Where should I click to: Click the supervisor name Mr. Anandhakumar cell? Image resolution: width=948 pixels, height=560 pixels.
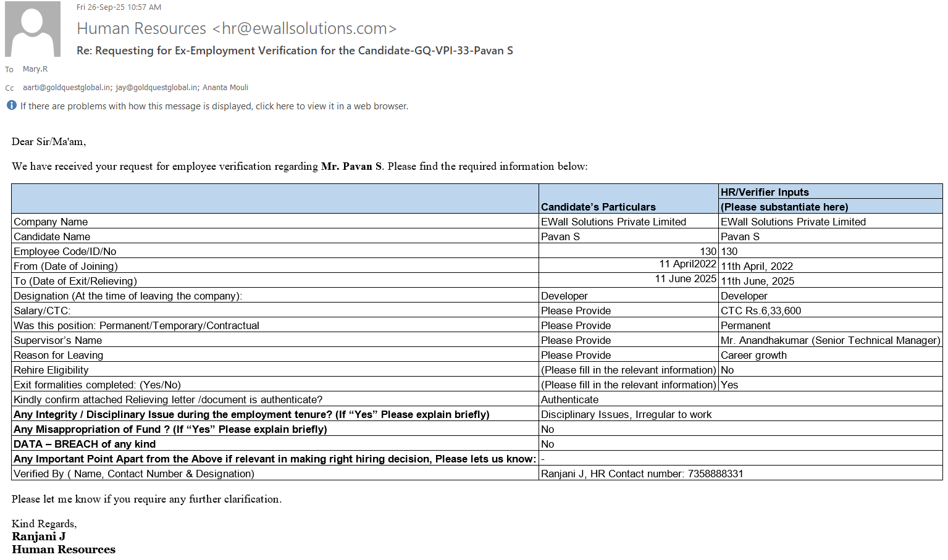[x=830, y=340]
